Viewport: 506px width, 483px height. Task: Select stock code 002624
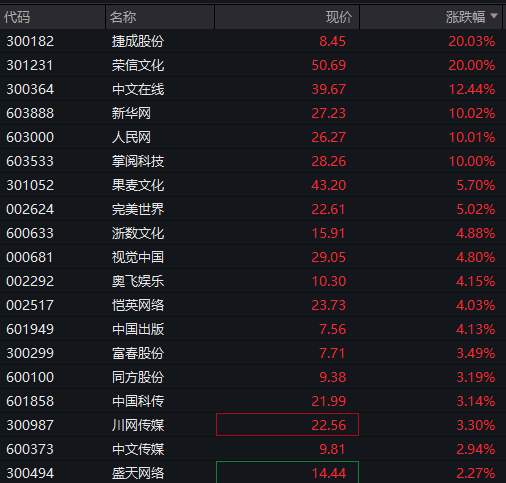pos(30,209)
